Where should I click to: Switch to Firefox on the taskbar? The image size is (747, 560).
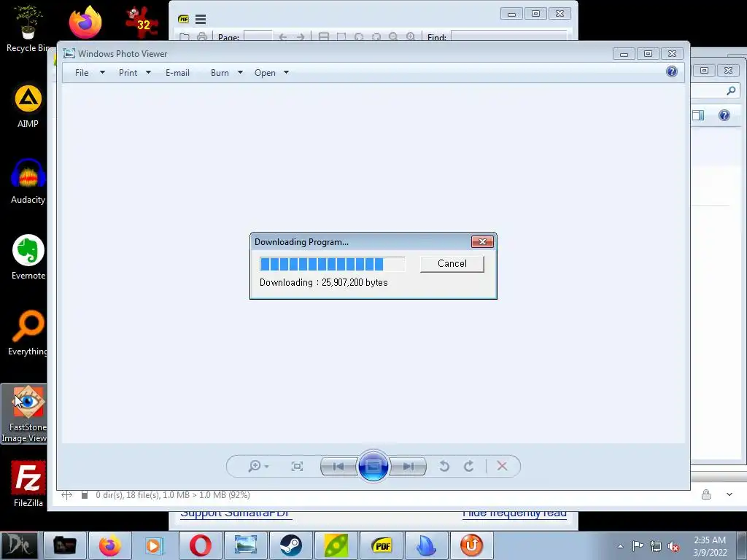(x=109, y=545)
